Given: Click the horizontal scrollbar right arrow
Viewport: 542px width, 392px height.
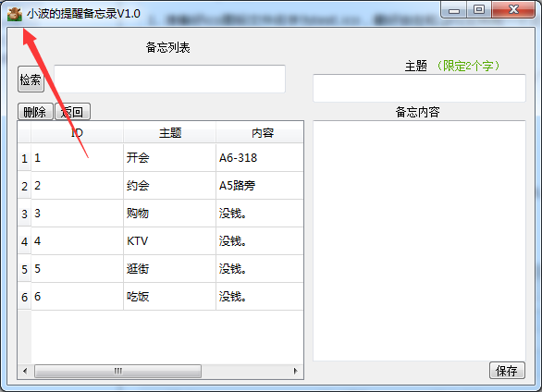Looking at the screenshot, I should click(x=296, y=371).
